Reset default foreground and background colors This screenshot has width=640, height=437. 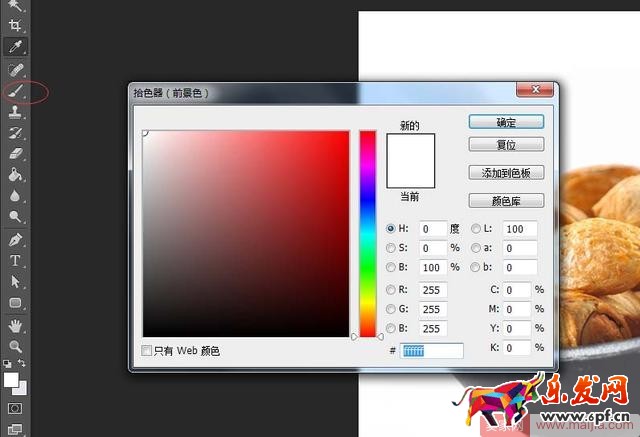(x=7, y=363)
